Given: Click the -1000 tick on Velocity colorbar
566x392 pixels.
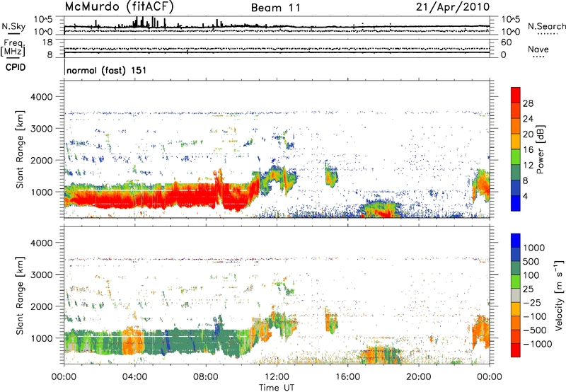Looking at the screenshot, I should click(x=537, y=344).
